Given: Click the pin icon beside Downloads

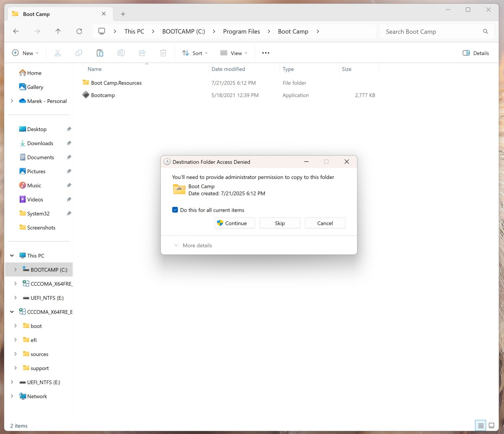Looking at the screenshot, I should (69, 143).
